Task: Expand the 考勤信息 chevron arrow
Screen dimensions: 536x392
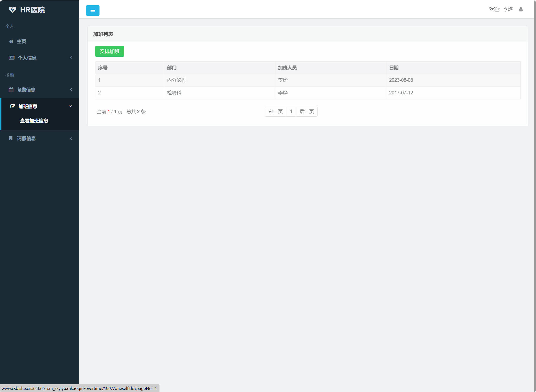Action: point(71,90)
